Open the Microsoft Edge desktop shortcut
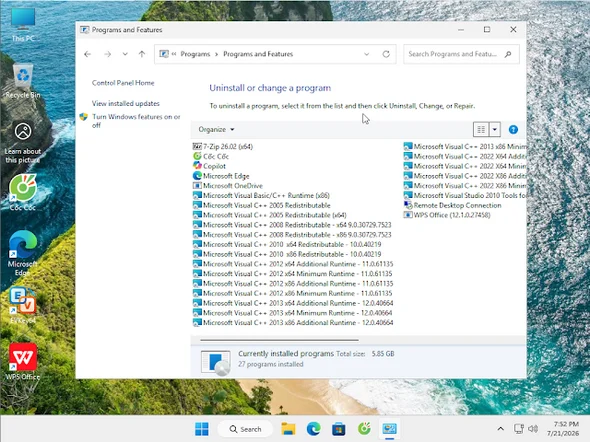 [23, 253]
